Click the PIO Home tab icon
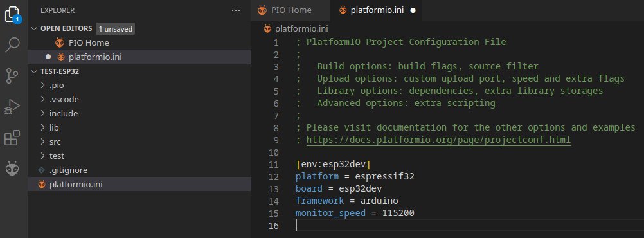The image size is (644, 238). pyautogui.click(x=262, y=10)
